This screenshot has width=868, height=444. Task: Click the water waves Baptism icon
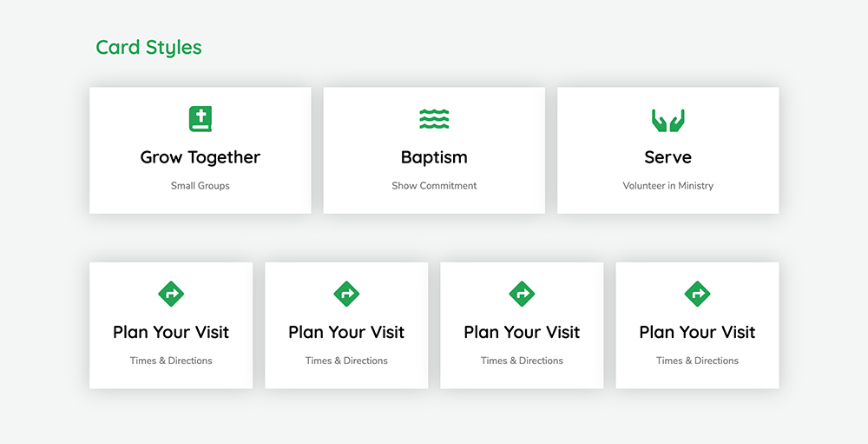coord(434,119)
